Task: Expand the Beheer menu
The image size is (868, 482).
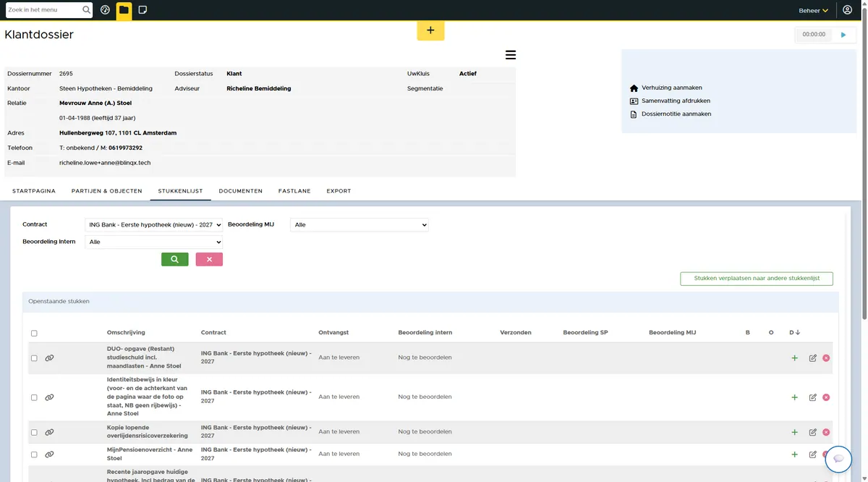Action: tap(813, 11)
